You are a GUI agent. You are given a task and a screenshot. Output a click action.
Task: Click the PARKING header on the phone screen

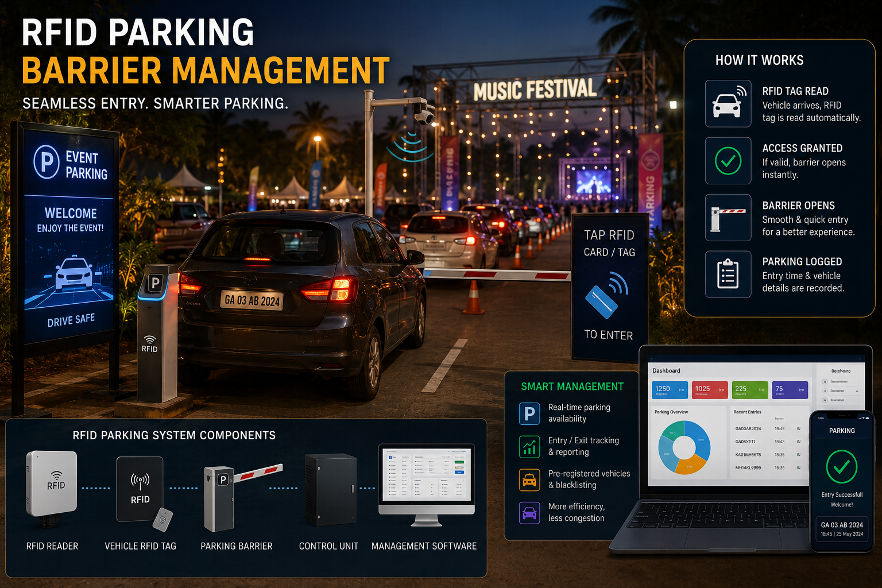pos(842,431)
